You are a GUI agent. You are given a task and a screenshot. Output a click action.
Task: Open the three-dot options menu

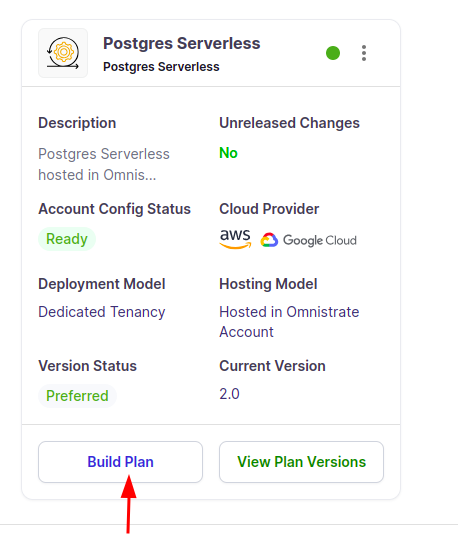364,53
